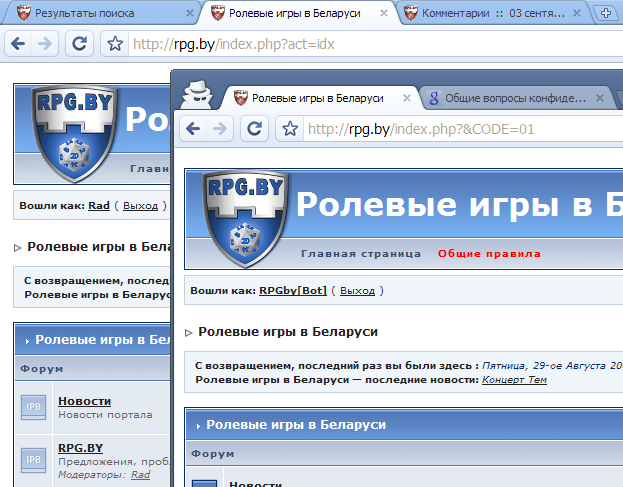Go forward in the rear browser window

[45, 43]
